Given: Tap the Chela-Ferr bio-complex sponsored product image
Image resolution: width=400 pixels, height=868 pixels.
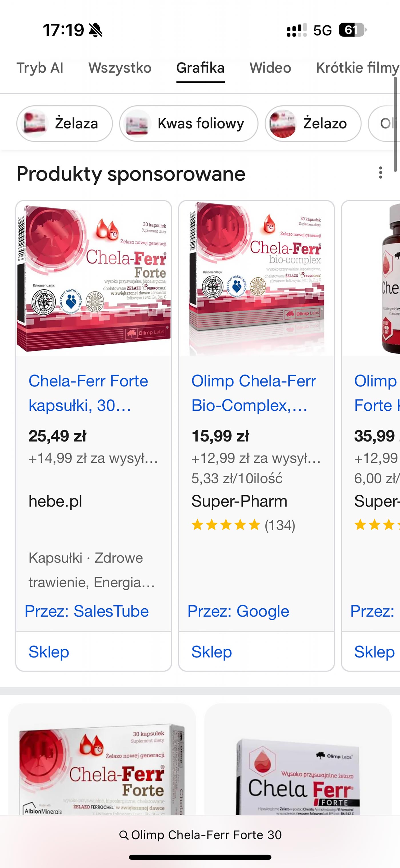Looking at the screenshot, I should pyautogui.click(x=256, y=278).
